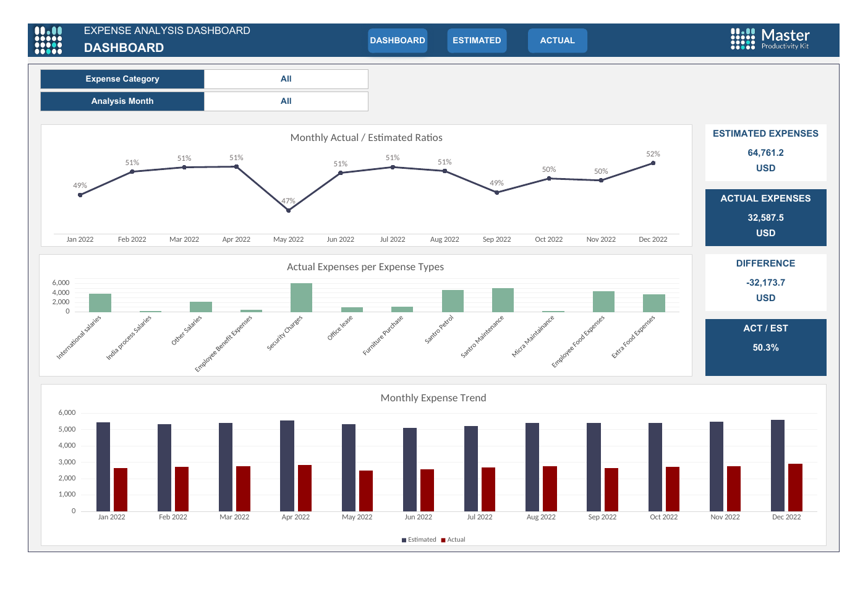Click the ACTUAL EXPENSES card heading
Image resolution: width=868 pixels, height=614 pixels.
(765, 198)
